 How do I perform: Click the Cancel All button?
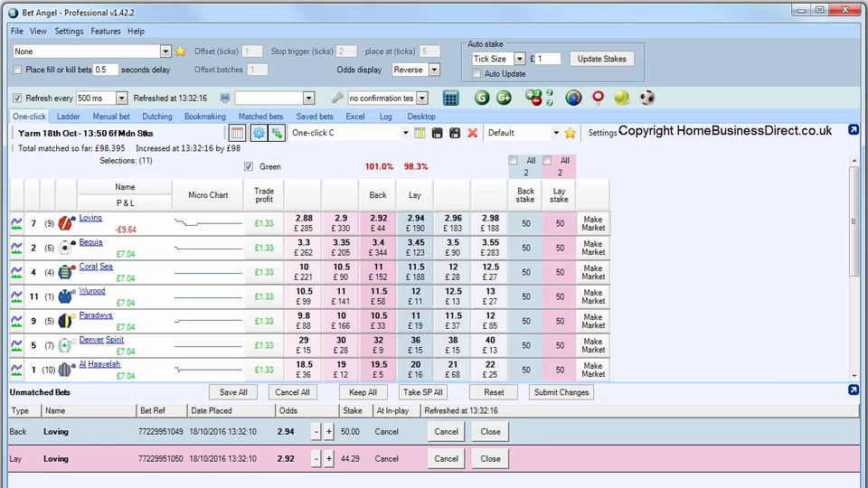pos(292,392)
